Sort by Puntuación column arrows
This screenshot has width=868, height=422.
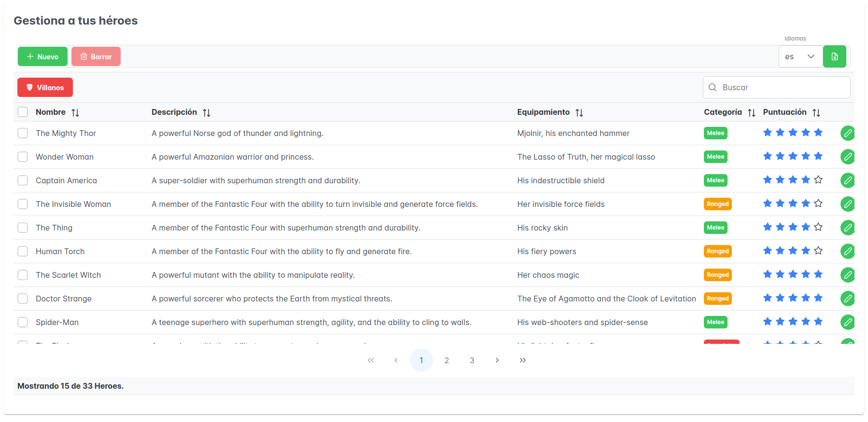816,112
